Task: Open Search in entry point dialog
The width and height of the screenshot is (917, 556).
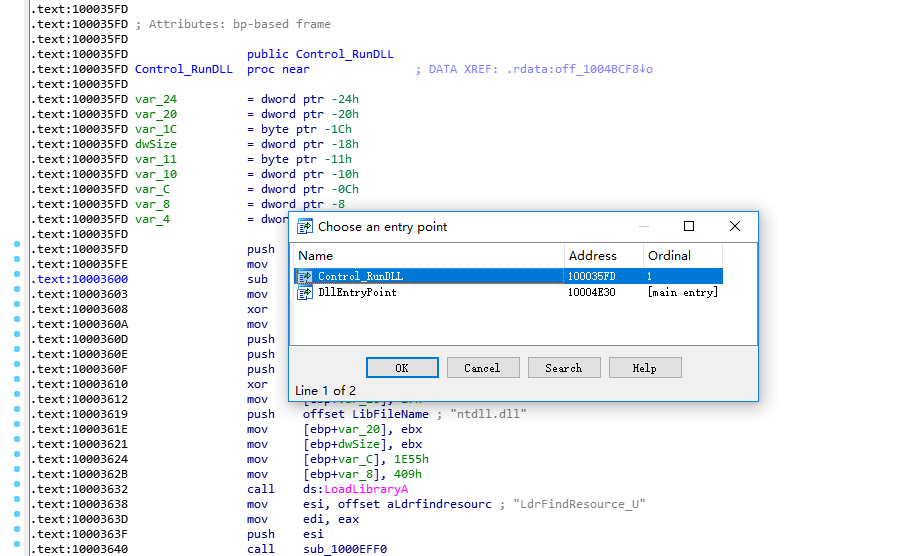Action: pos(564,368)
